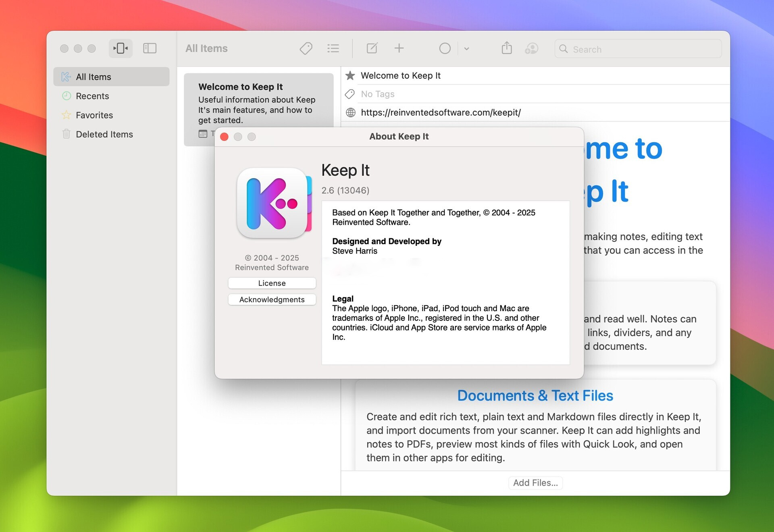This screenshot has width=774, height=532.
Task: Open Favorites in the sidebar
Action: [111, 115]
